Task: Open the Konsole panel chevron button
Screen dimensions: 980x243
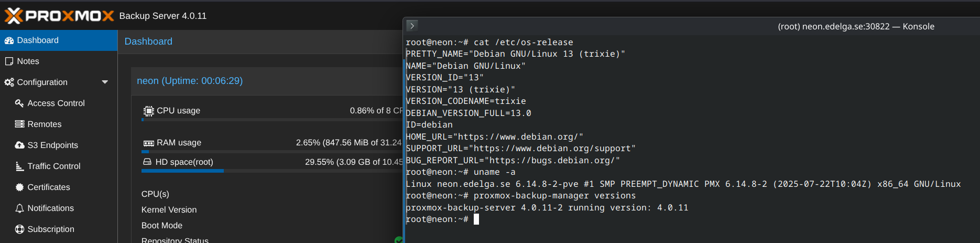Action: (x=412, y=26)
